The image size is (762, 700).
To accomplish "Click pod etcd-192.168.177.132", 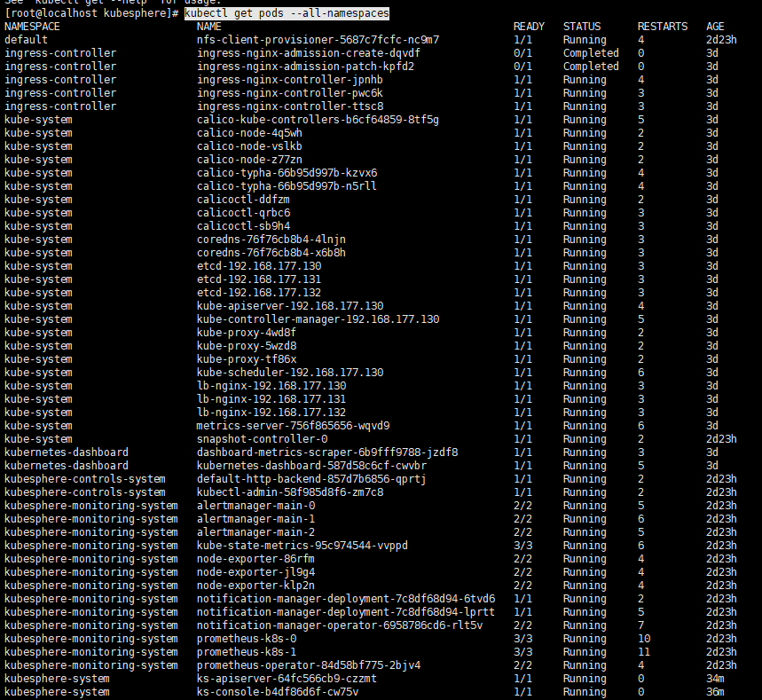I will 258,293.
